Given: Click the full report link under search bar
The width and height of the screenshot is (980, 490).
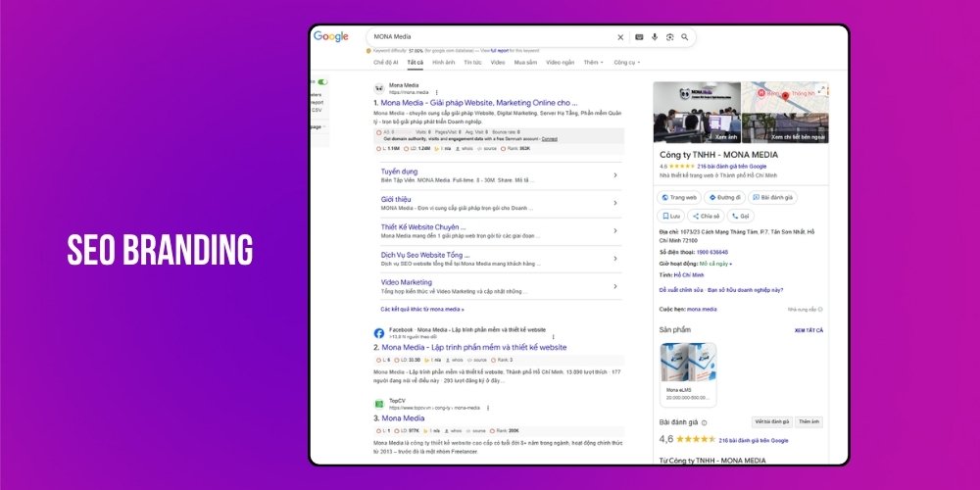Looking at the screenshot, I should coord(498,51).
